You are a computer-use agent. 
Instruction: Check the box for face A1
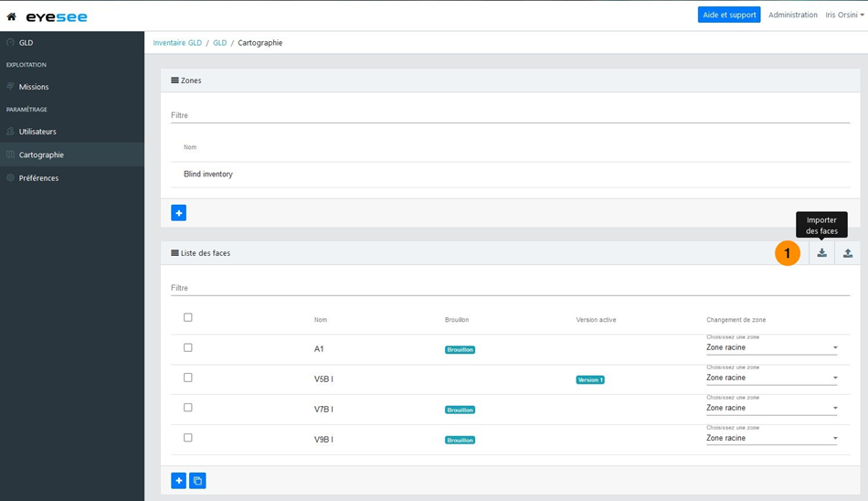188,347
